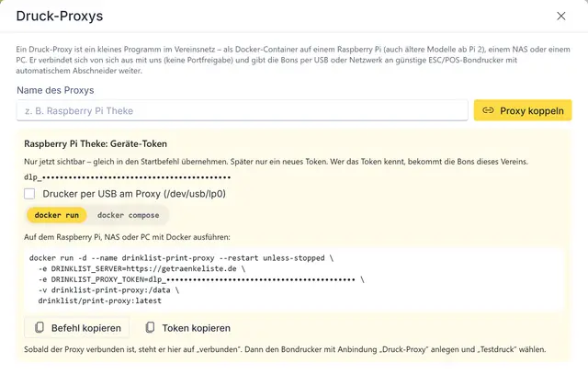Click the Token kopieren button

pyautogui.click(x=187, y=327)
